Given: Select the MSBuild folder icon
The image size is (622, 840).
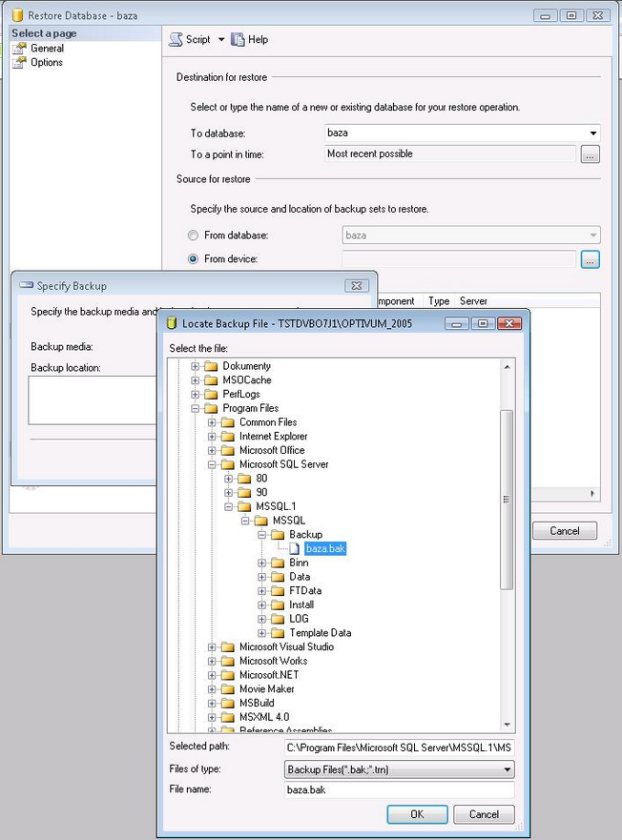Looking at the screenshot, I should click(228, 703).
